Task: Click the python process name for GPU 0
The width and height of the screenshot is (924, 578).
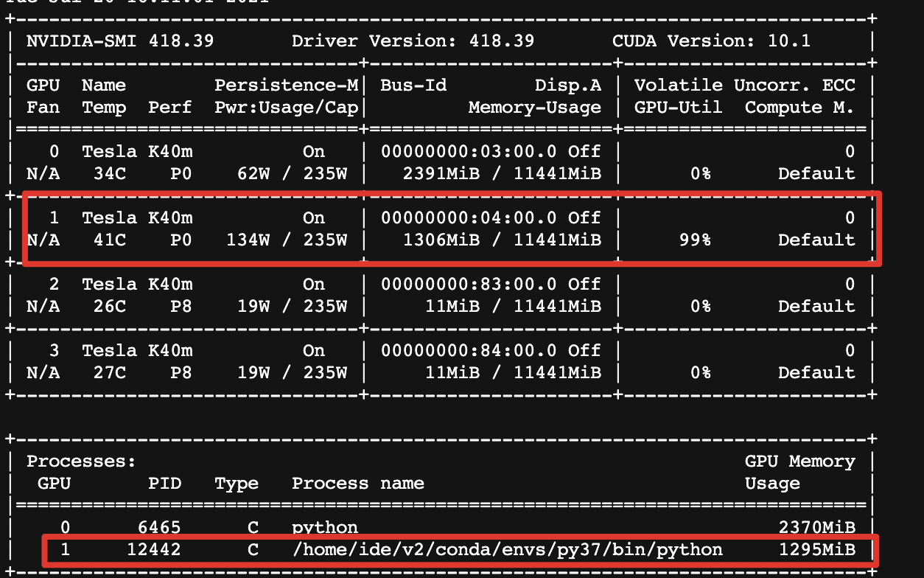Action: [x=324, y=528]
